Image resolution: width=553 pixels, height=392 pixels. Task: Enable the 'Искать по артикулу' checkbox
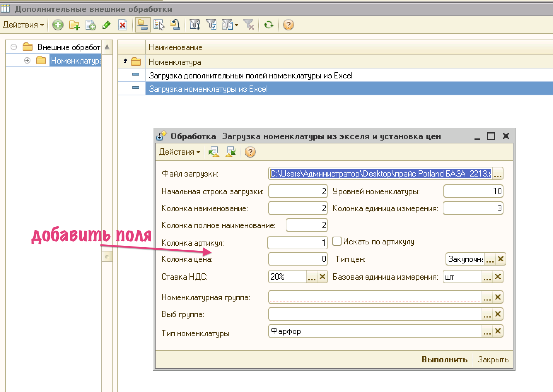click(x=337, y=242)
